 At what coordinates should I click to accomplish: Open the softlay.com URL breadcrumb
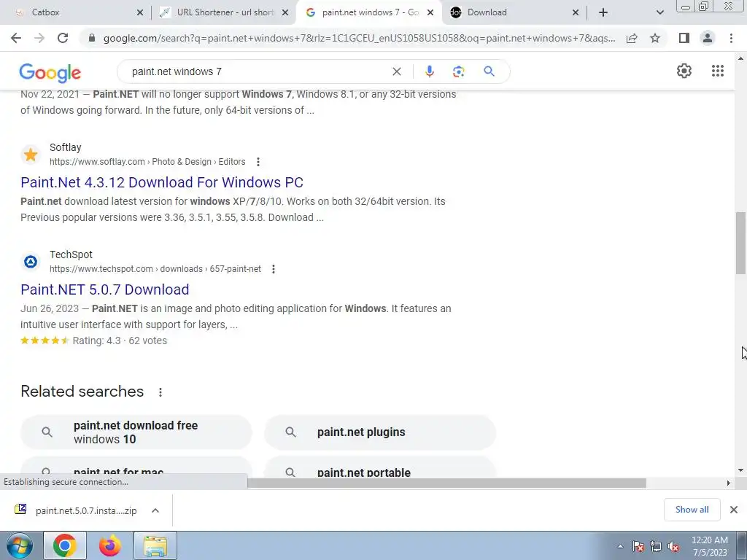tap(147, 162)
